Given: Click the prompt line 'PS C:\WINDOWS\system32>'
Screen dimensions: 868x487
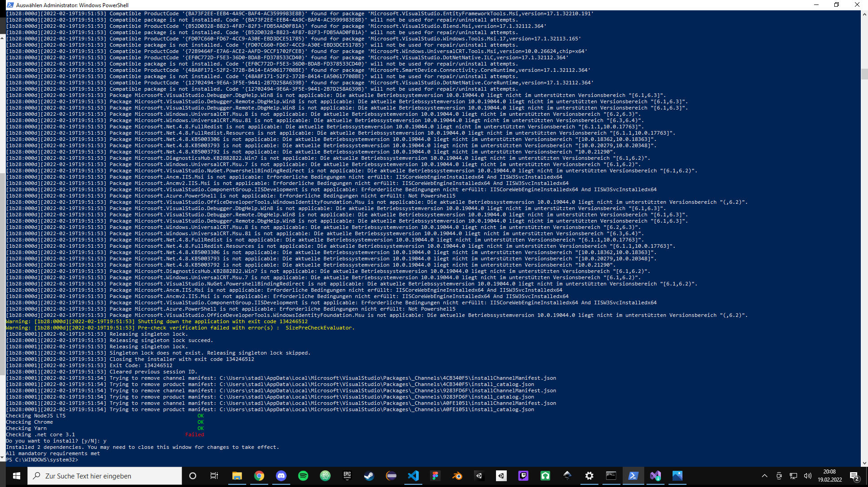Looking at the screenshot, I should [42, 460].
